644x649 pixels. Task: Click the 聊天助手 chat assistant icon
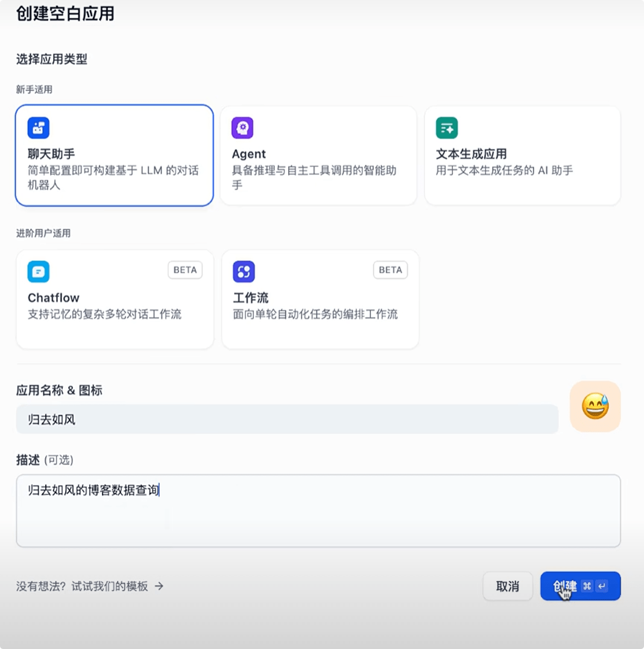[39, 127]
